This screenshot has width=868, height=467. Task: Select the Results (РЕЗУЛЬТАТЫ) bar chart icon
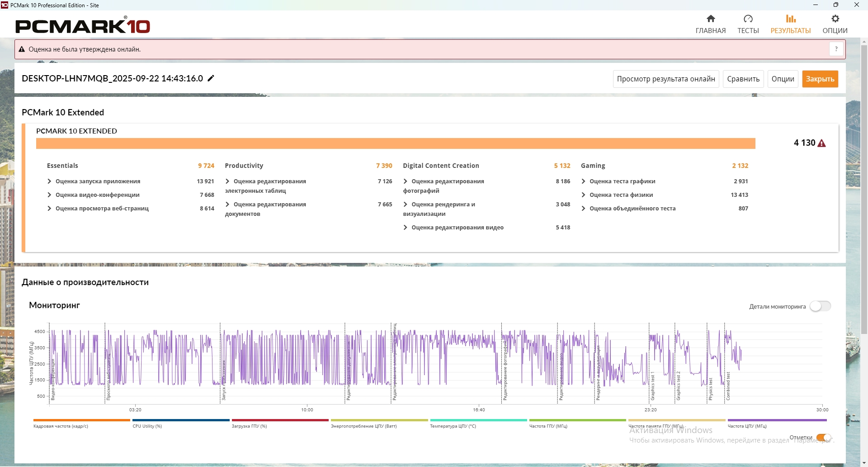coord(791,19)
